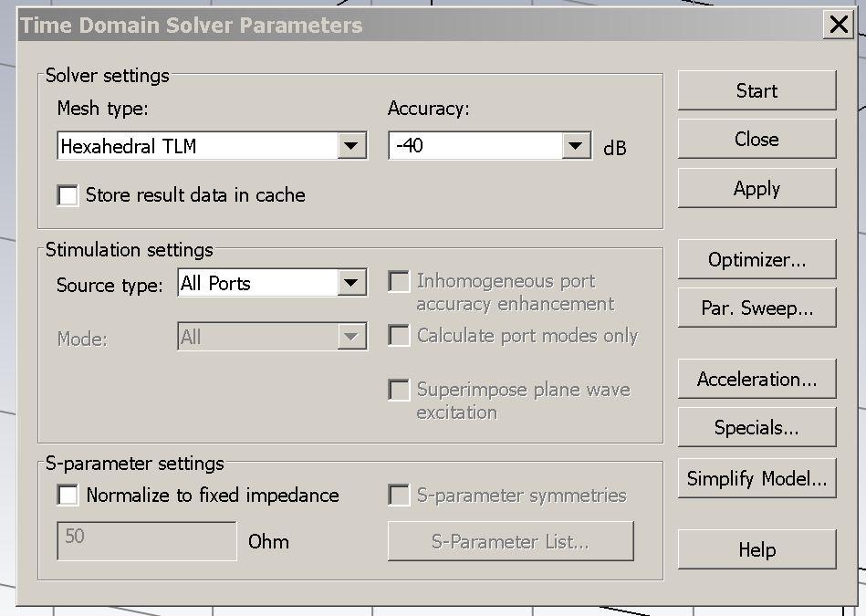Close the dialog with the X button

pos(838,25)
